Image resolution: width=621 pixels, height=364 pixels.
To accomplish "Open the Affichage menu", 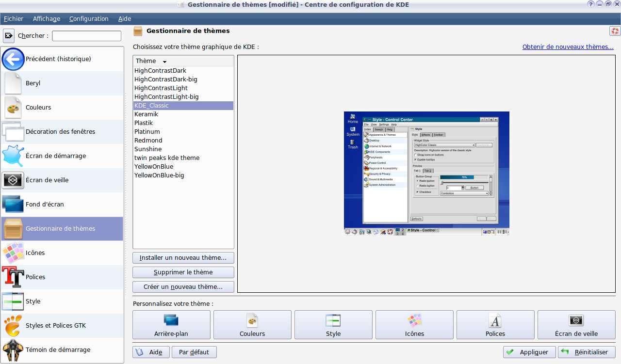I will tap(47, 19).
